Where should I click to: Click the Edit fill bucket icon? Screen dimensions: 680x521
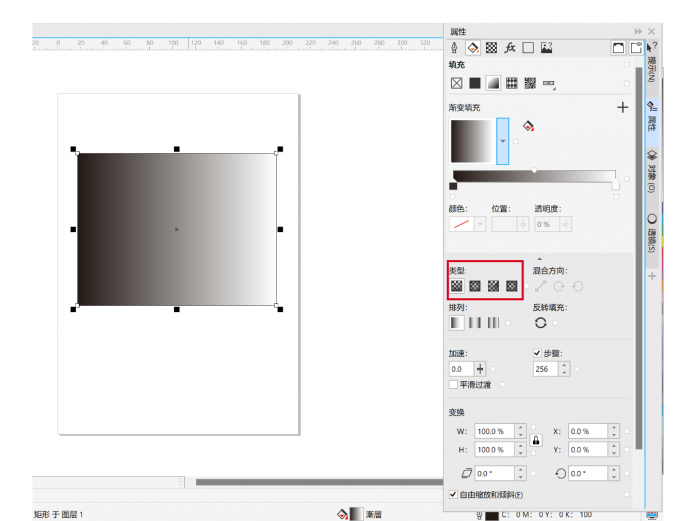click(528, 126)
